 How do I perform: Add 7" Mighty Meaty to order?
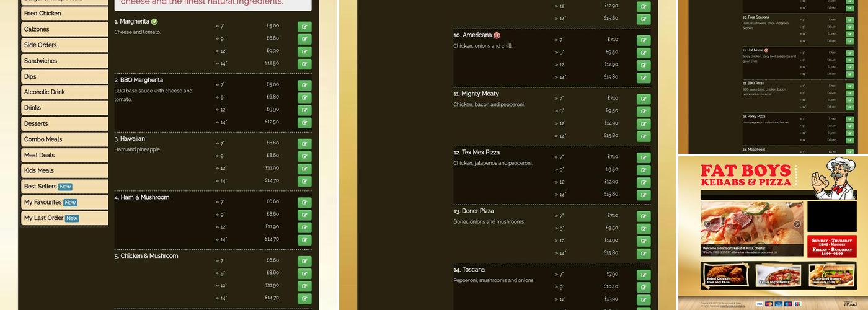coord(644,99)
